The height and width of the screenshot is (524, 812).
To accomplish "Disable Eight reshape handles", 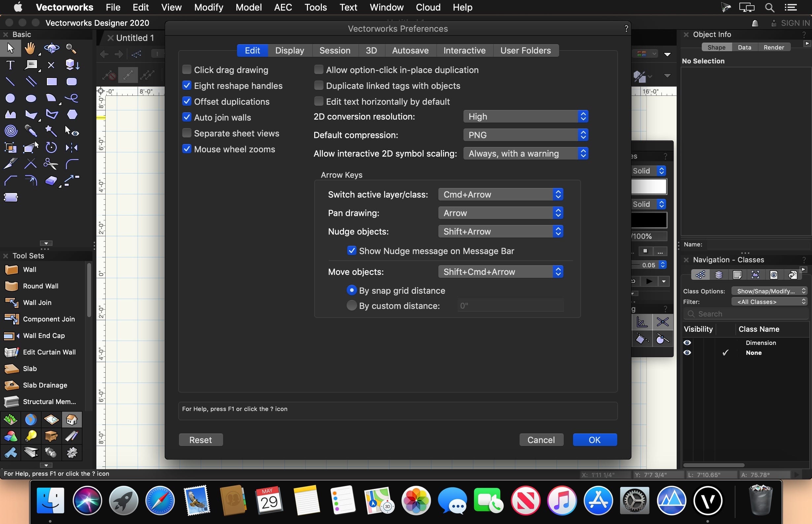I will 186,85.
